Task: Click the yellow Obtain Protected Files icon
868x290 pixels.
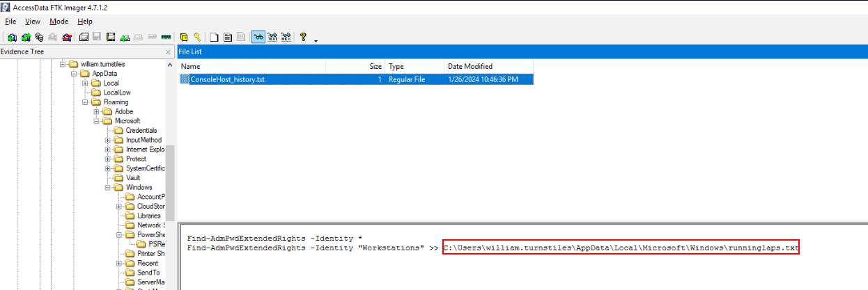Action: tap(184, 37)
